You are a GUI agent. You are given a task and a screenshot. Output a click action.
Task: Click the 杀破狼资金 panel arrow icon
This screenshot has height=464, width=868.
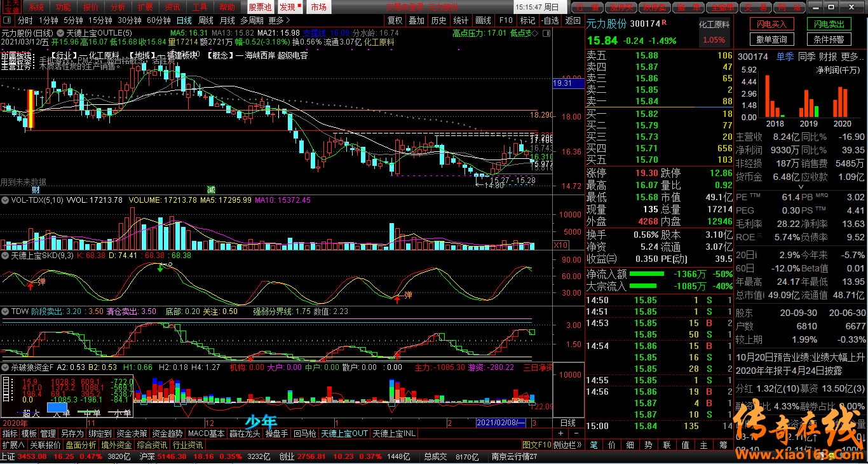[5, 367]
